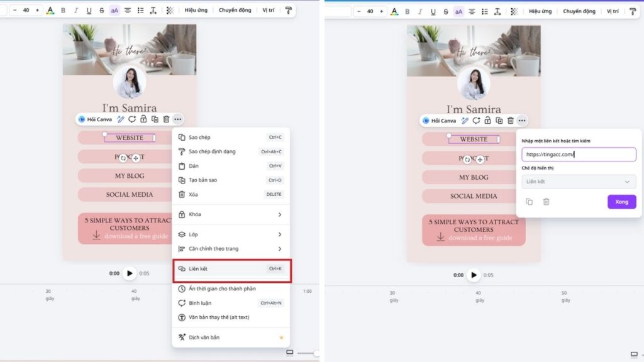Duplicate the element via the copy icon
The width and height of the screenshot is (644, 362).
tap(155, 119)
